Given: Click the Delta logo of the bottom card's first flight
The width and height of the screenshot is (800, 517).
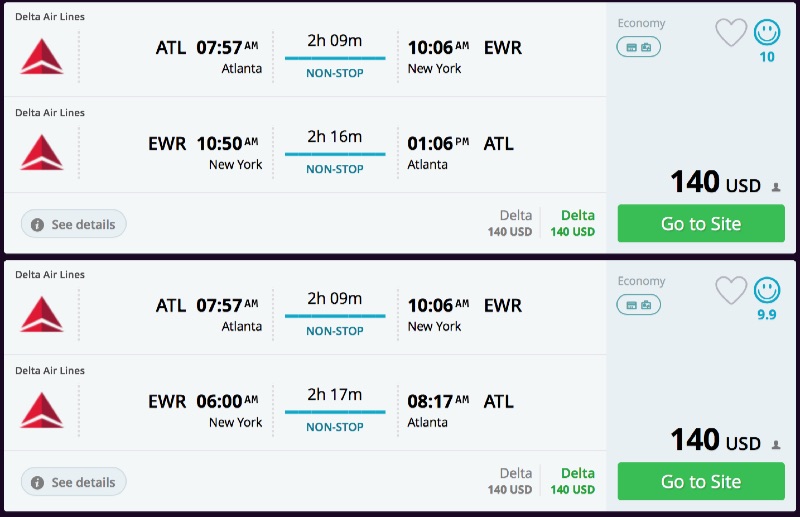Looking at the screenshot, I should [x=42, y=313].
